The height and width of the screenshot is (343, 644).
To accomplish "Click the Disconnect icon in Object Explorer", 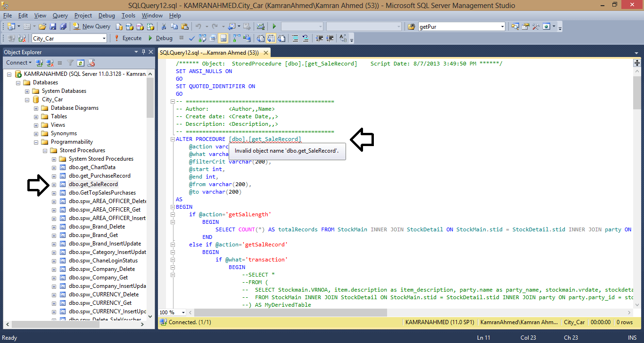I will click(50, 63).
